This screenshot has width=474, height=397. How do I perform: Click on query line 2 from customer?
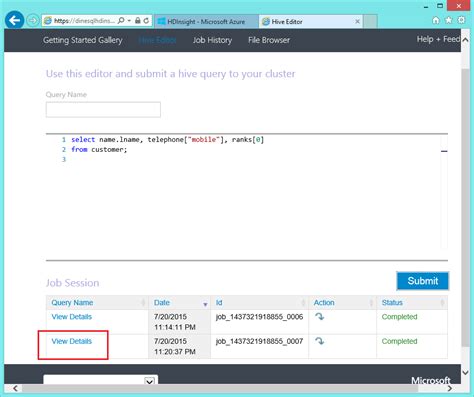[99, 150]
